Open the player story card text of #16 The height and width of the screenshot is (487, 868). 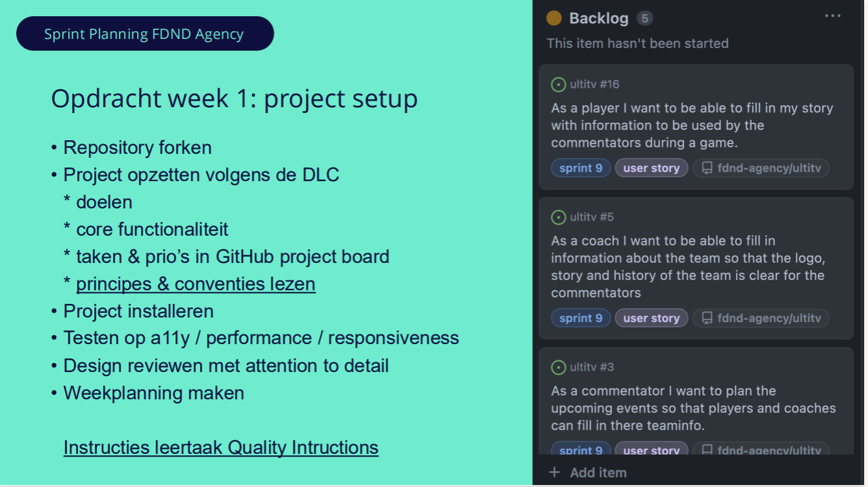point(692,125)
